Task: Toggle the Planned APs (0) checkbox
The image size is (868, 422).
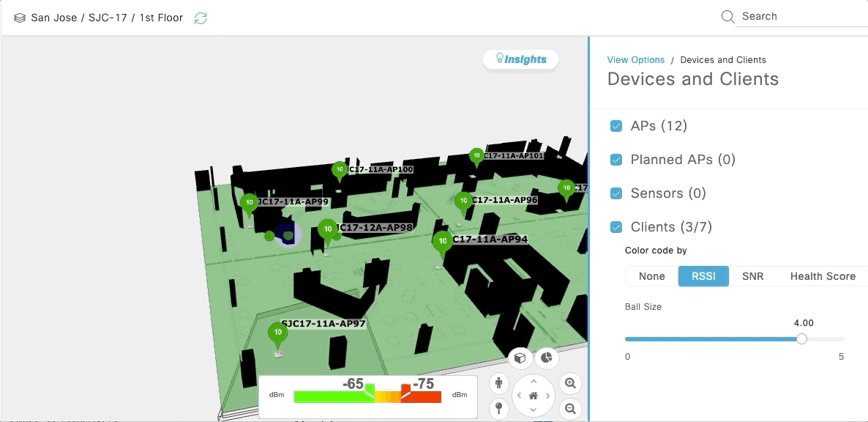Action: 616,160
